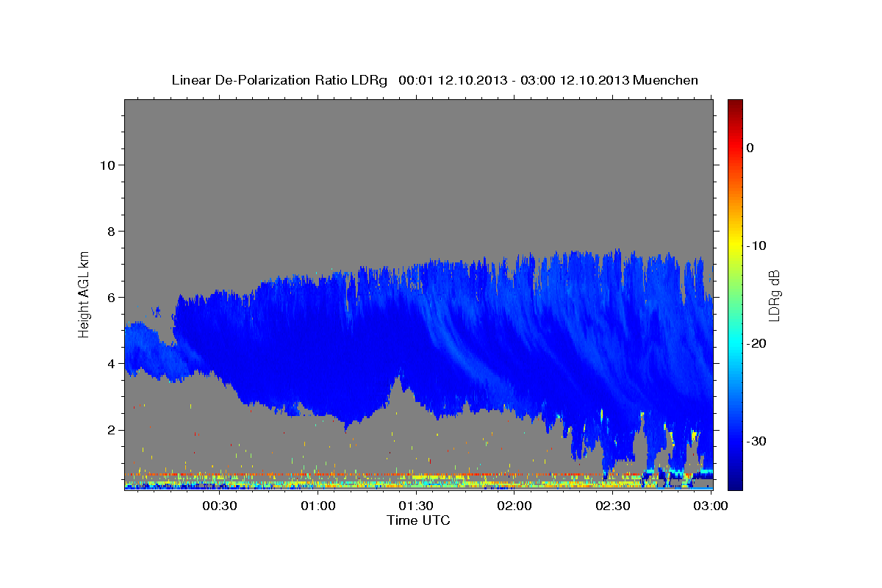Image resolution: width=882 pixels, height=588 pixels.
Task: Click the 00:30 time tick label
Action: point(219,506)
